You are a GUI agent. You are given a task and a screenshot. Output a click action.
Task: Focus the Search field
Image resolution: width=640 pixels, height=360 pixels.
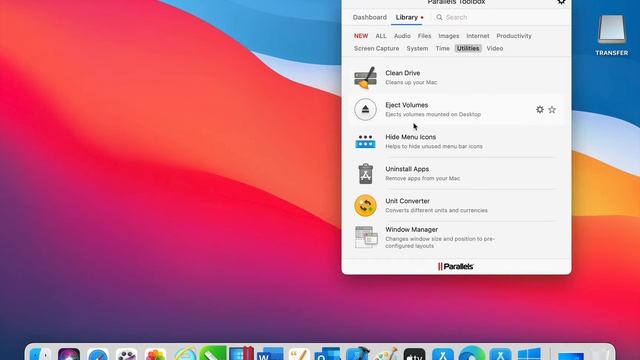click(x=499, y=17)
